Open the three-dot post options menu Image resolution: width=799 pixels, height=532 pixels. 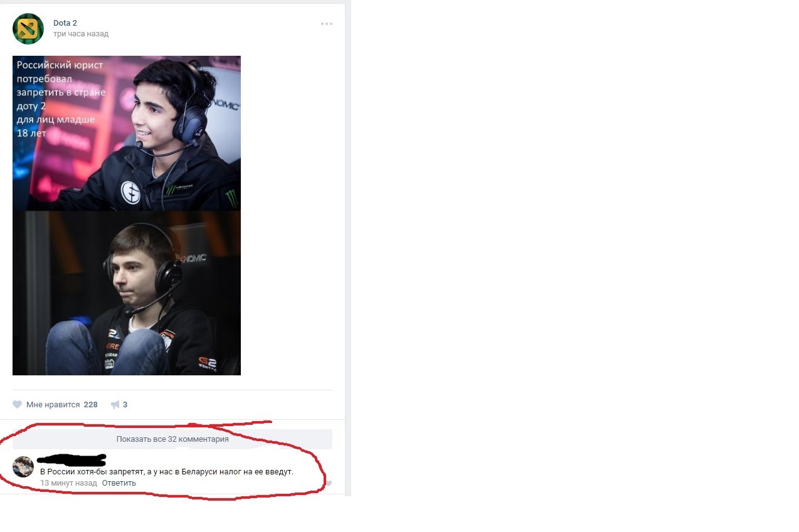pos(326,24)
